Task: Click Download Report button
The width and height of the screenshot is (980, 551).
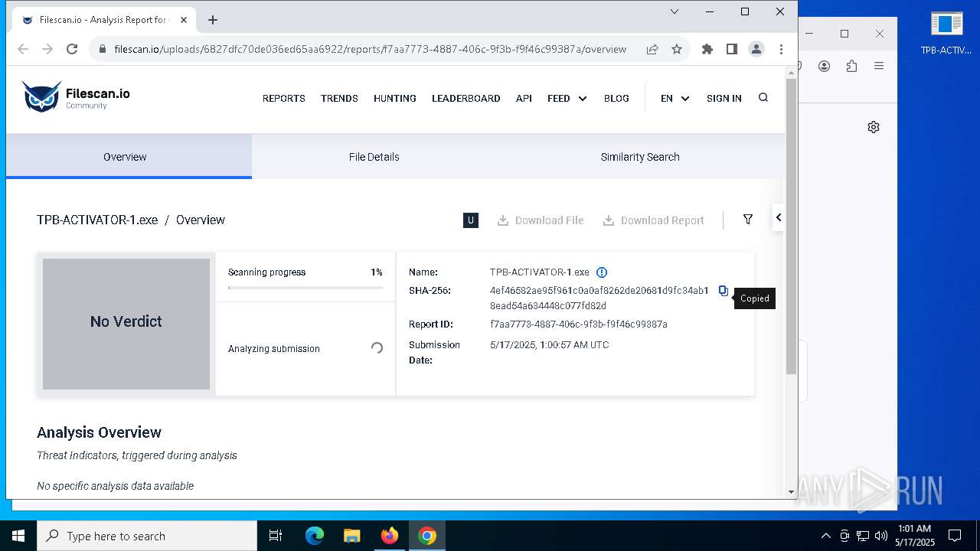Action: coord(653,220)
